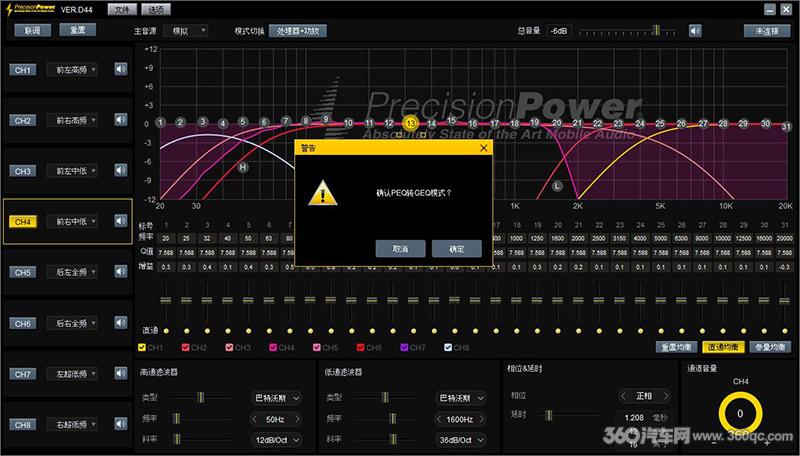Open the 选项 menu
The width and height of the screenshot is (800, 456).
point(156,9)
